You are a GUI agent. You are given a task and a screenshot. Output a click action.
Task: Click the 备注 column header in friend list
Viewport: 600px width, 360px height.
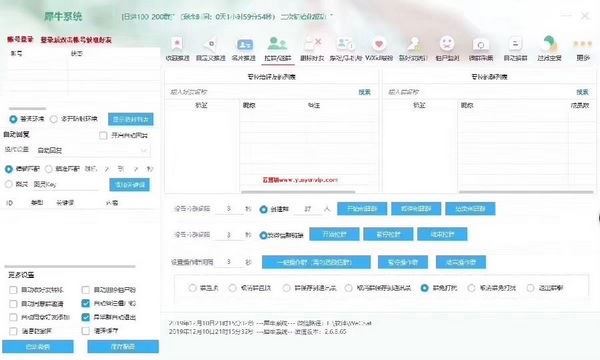(314, 105)
